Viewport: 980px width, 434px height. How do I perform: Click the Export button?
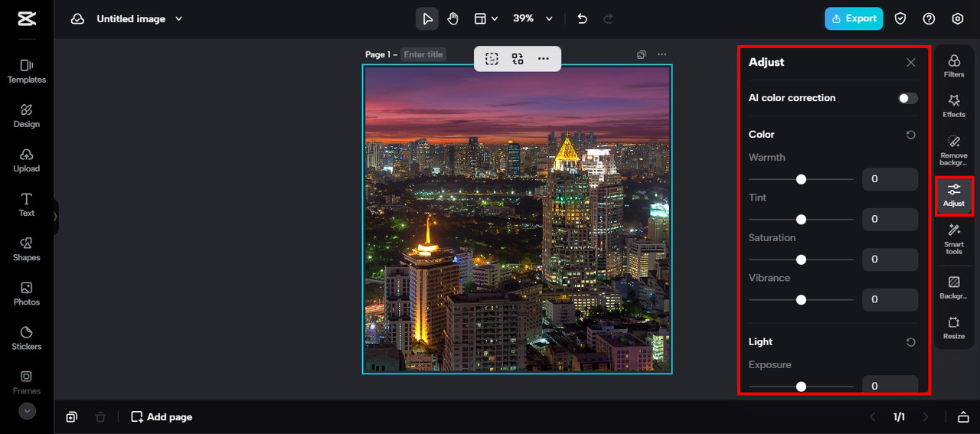tap(854, 19)
